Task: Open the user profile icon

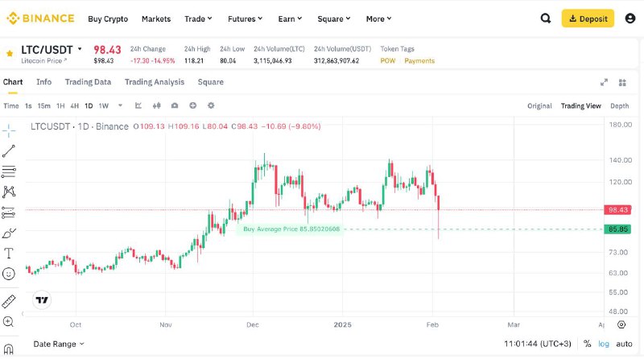Action: pyautogui.click(x=630, y=19)
